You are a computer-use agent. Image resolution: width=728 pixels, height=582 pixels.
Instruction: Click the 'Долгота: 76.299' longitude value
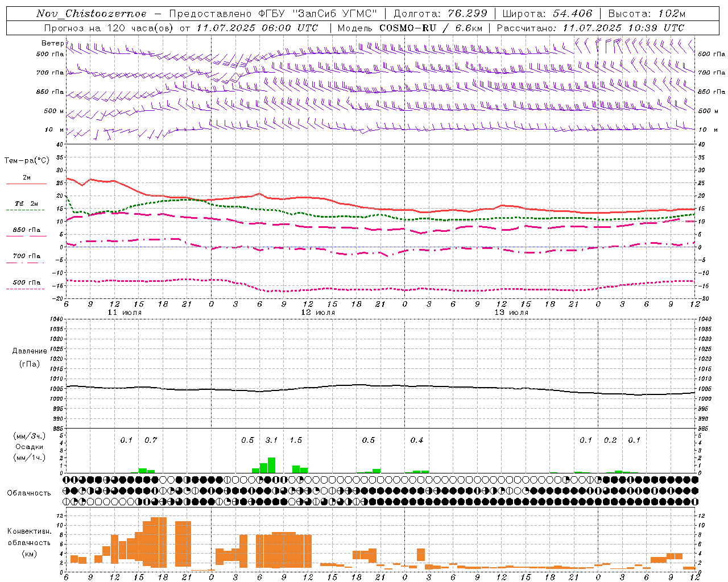[x=441, y=14]
